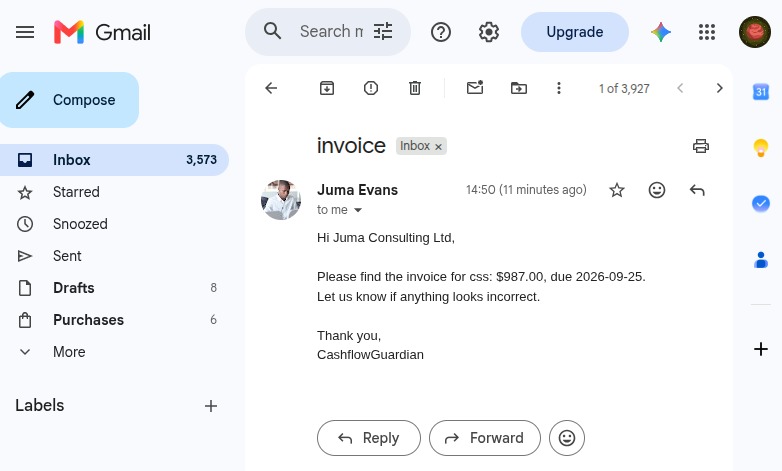Open Google Keep side panel
The image size is (782, 471).
point(761,148)
